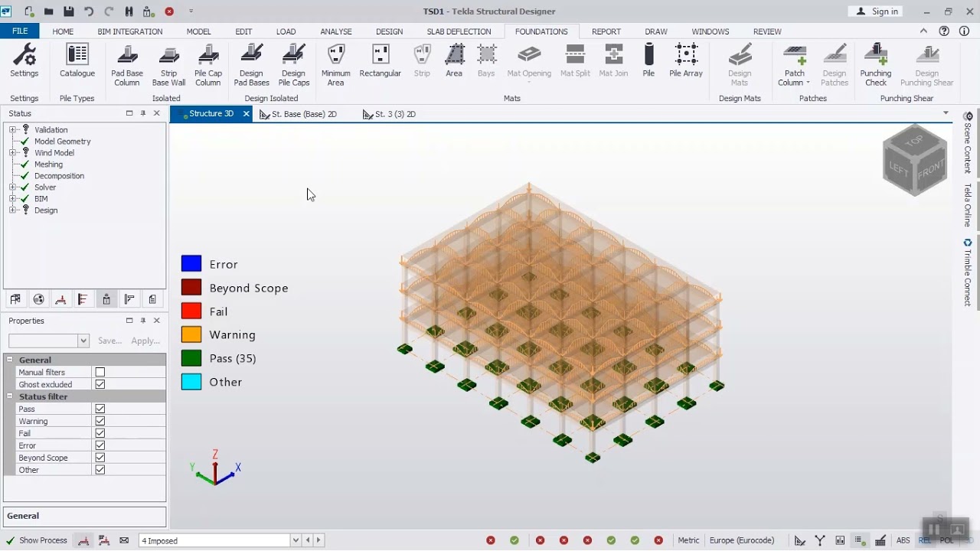Choose the Minimum Area mat tool

pyautogui.click(x=335, y=65)
